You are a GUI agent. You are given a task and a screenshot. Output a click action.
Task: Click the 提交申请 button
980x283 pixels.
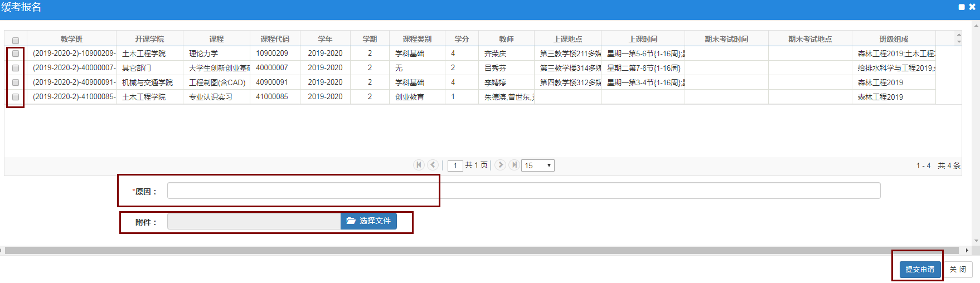click(920, 270)
